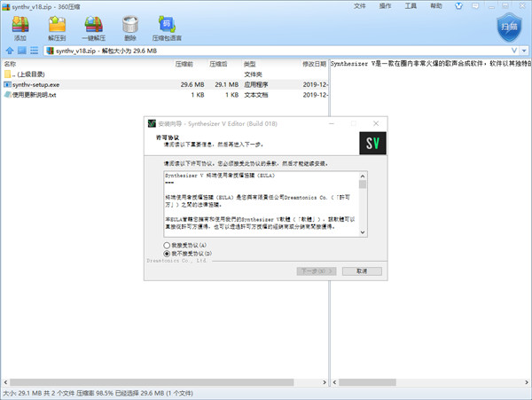Click the 使用更新说明.txt file icon
Screen dimensions: 532x400
[x=7, y=95]
